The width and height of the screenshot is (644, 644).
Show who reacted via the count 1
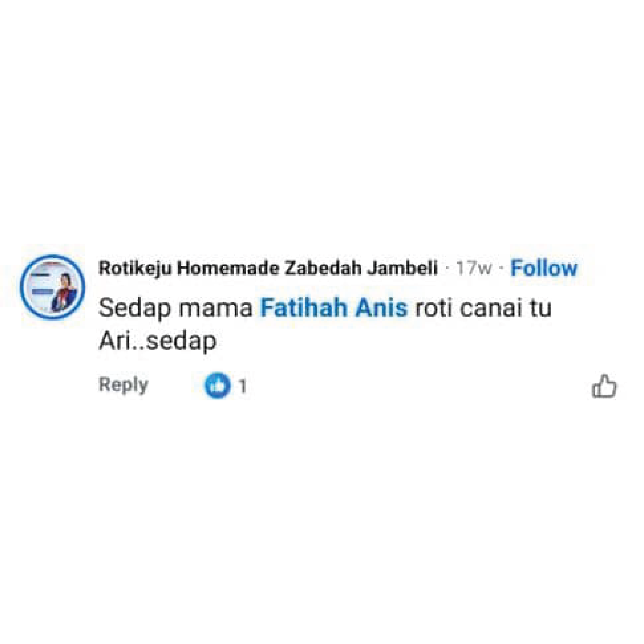tap(243, 386)
